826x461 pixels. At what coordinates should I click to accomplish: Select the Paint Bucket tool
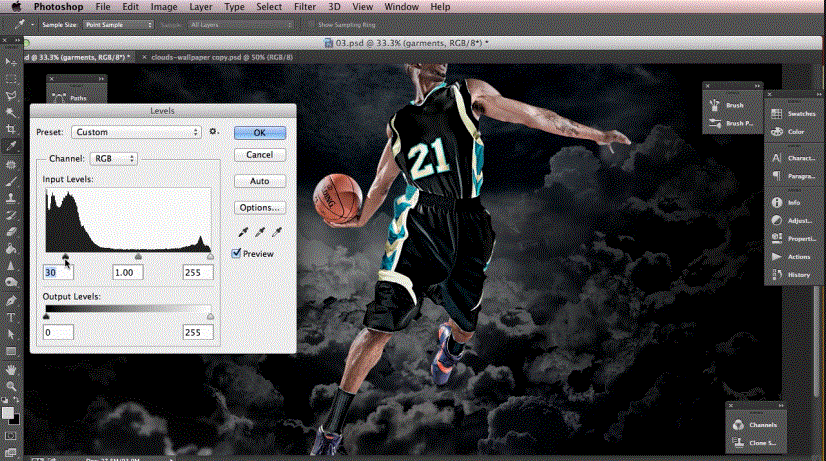(11, 249)
